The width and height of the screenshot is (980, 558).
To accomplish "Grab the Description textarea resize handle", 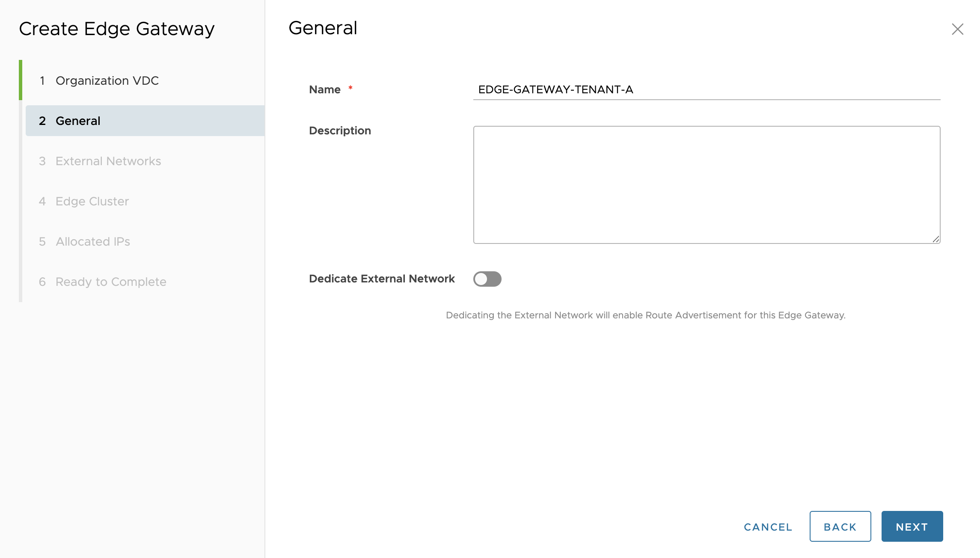I will [x=936, y=239].
